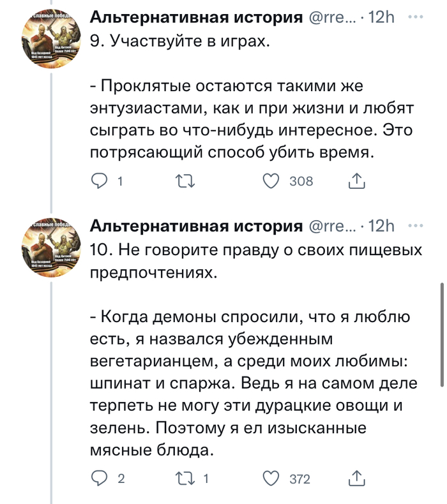
Task: Click the page scrollbar on the right edge
Action: point(442,335)
